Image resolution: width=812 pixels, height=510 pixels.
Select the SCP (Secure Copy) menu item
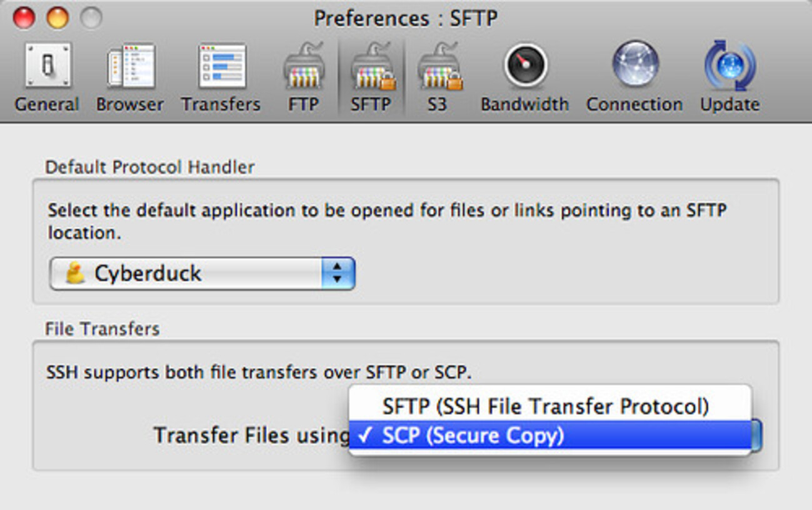[473, 436]
